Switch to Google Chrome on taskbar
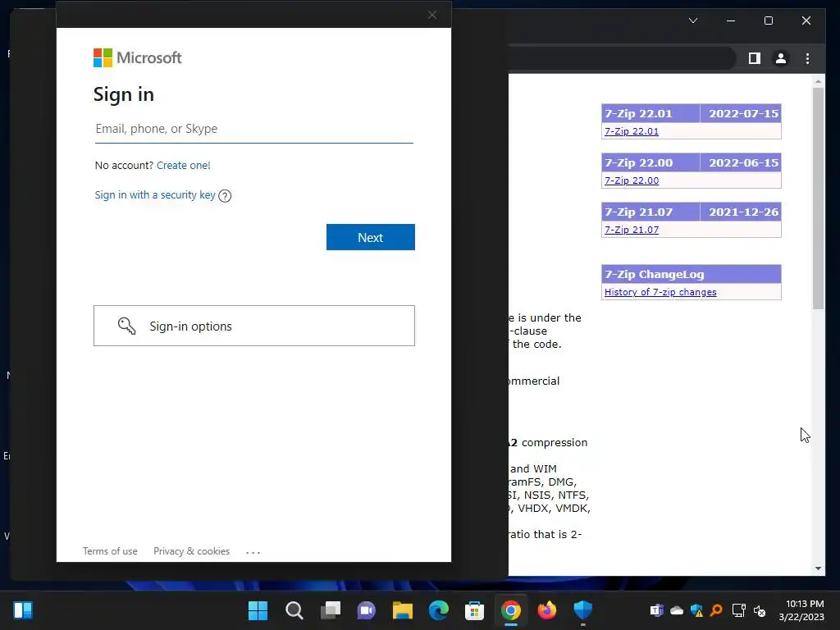 pos(510,610)
